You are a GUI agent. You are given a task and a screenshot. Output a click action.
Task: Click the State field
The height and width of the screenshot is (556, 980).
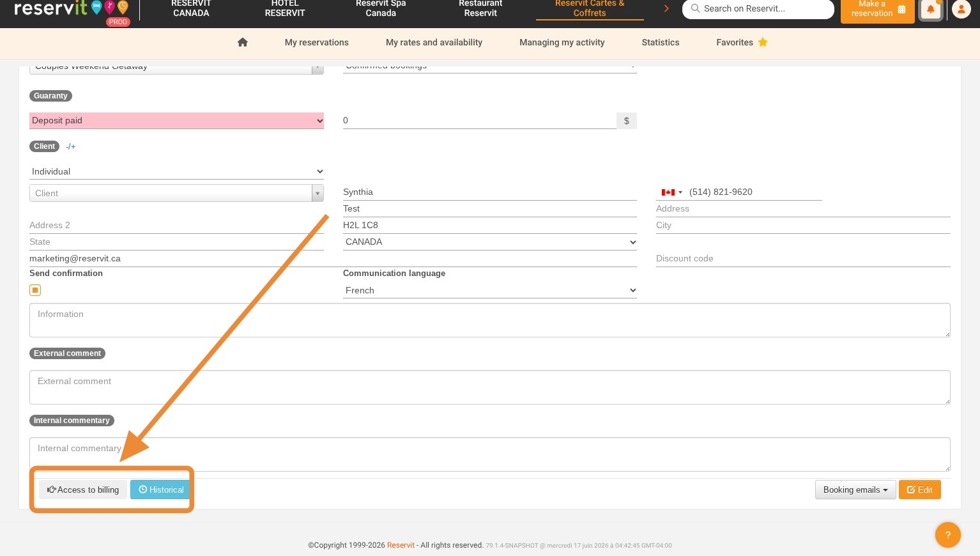(176, 242)
